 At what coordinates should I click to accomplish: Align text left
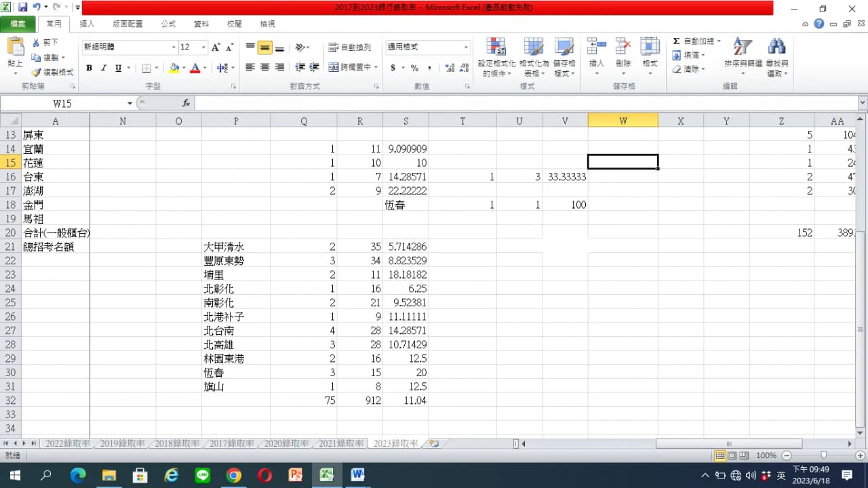(250, 68)
